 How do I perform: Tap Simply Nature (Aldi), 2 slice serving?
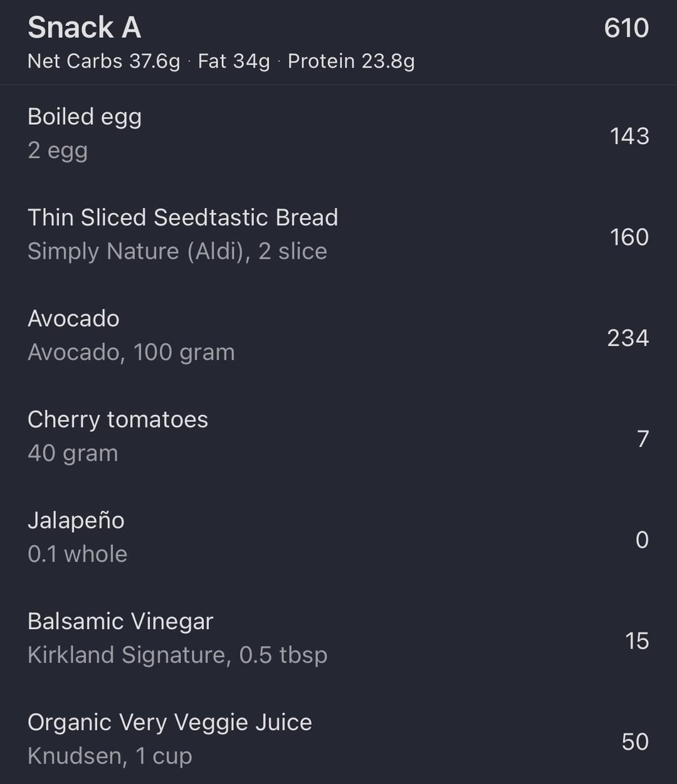coord(177,251)
